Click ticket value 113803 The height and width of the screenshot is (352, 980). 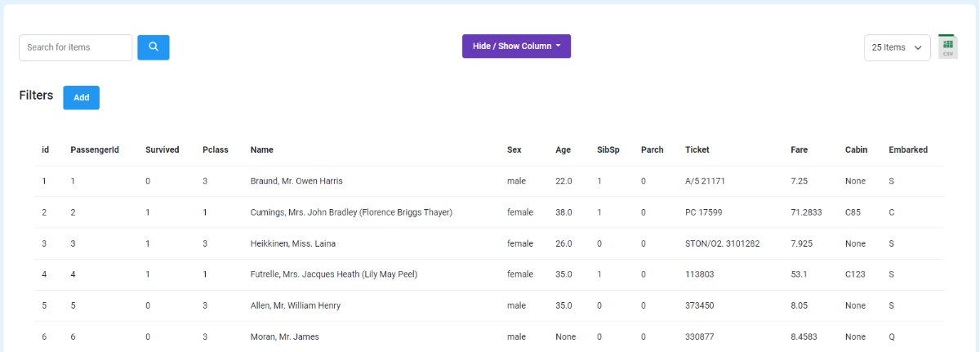click(x=698, y=274)
